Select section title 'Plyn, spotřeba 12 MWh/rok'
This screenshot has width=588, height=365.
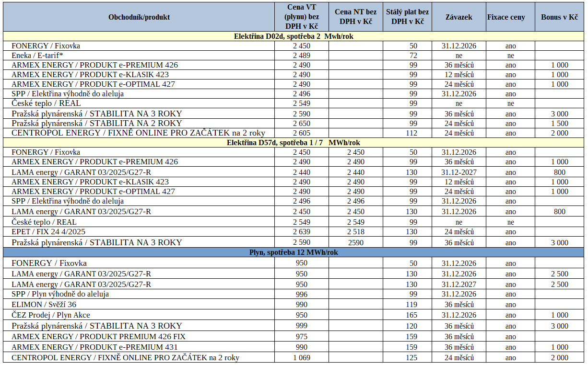pyautogui.click(x=294, y=252)
